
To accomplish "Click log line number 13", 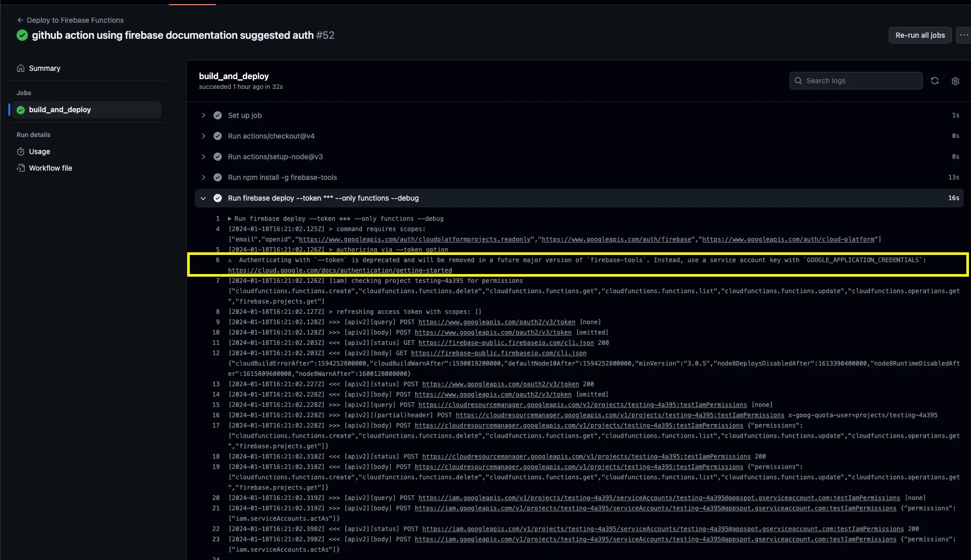I will [x=216, y=384].
